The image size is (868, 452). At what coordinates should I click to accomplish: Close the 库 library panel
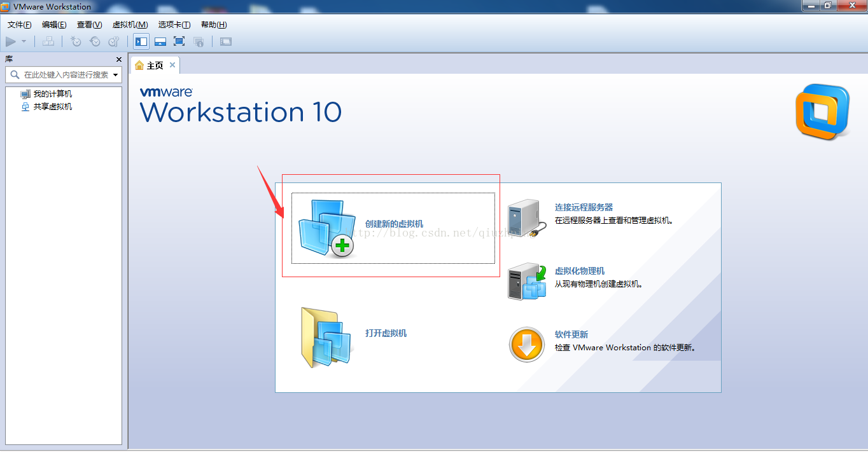(119, 59)
